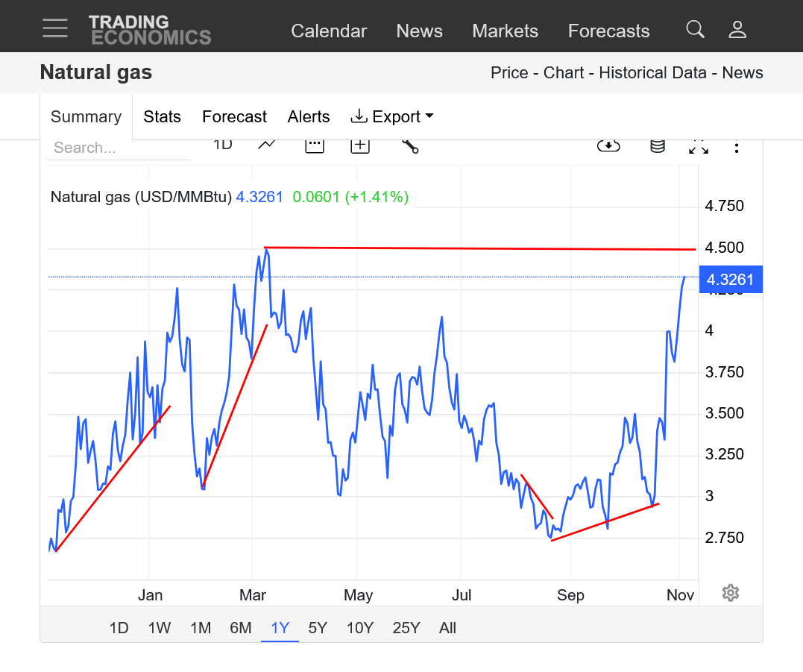
Task: Open the database data icon
Action: click(657, 146)
